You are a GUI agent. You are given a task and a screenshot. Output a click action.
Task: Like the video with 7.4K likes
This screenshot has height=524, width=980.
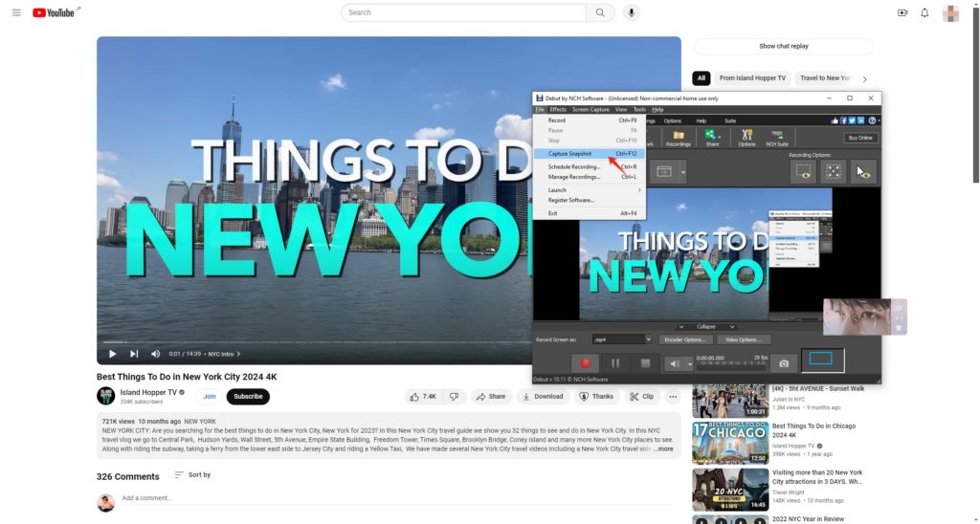coord(423,397)
